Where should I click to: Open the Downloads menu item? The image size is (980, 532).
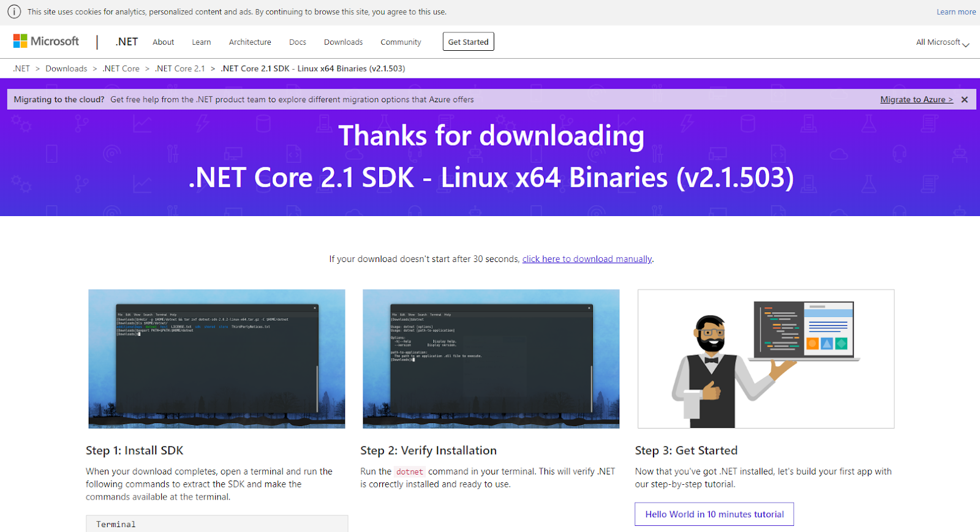coord(344,42)
